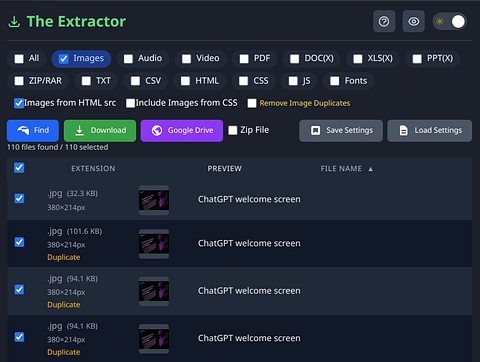
Task: Open the help question mark icon
Action: point(384,21)
